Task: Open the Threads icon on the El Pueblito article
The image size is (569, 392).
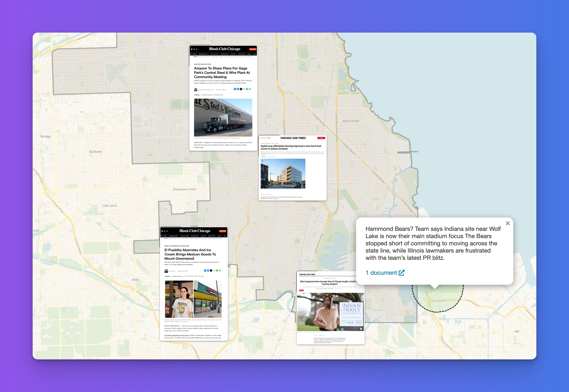Action: [x=165, y=231]
